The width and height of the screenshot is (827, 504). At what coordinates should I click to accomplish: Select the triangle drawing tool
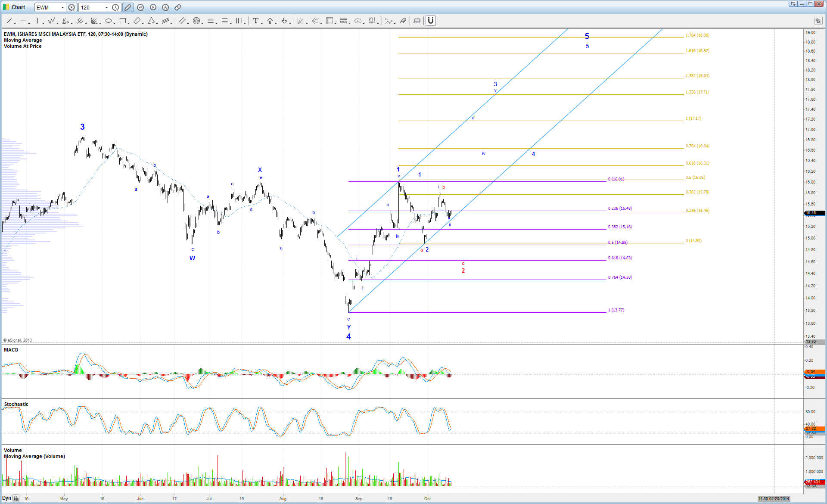click(x=151, y=21)
